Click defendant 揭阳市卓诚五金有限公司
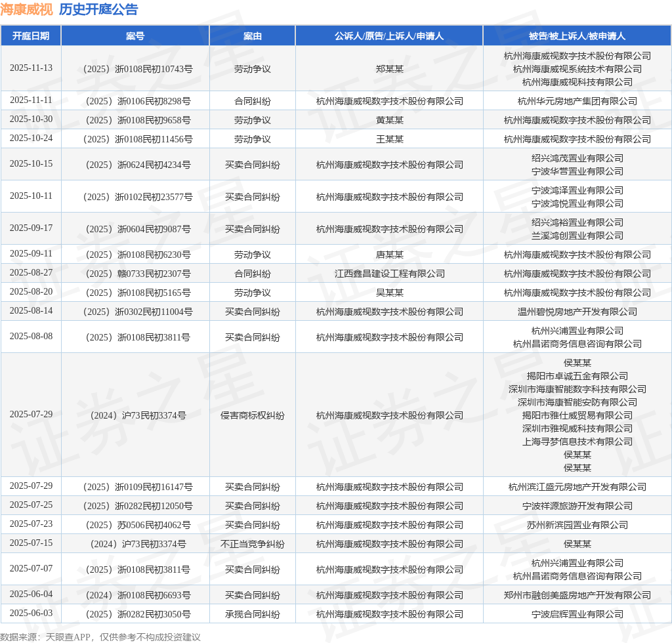The image size is (672, 643). point(577,376)
